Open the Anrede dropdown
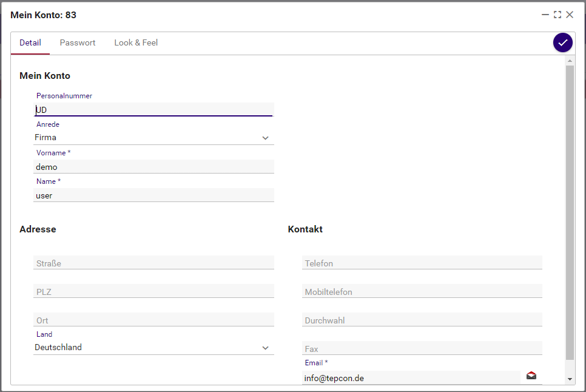The height and width of the screenshot is (392, 586). click(x=153, y=138)
